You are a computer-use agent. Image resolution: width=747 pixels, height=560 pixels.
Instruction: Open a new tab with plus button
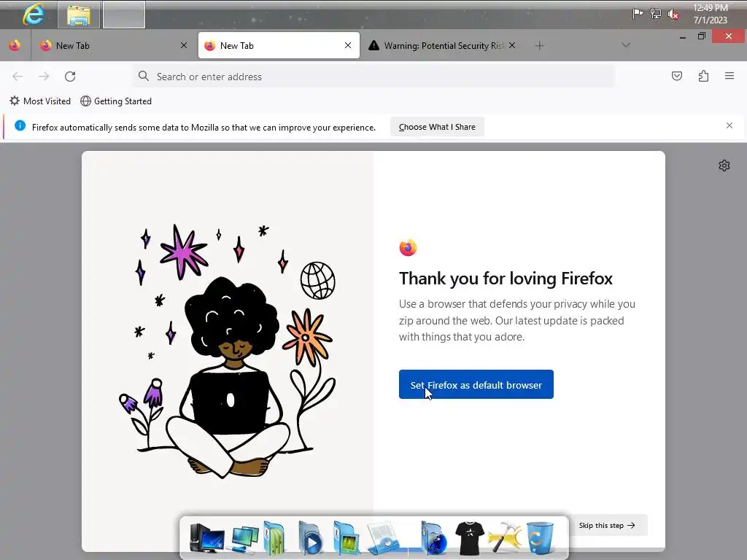[x=539, y=46]
